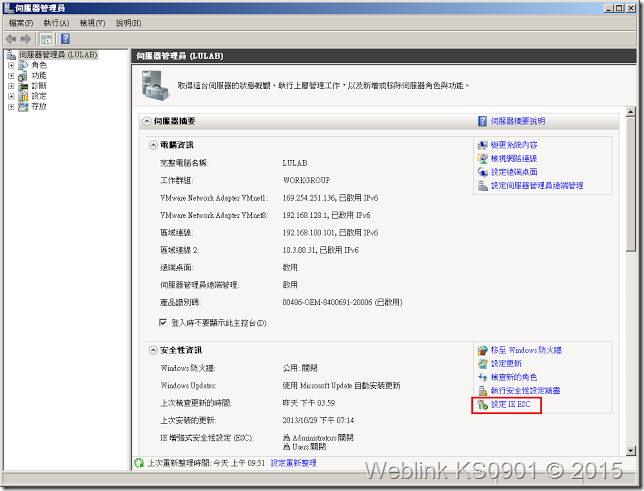Image resolution: width=644 pixels, height=491 pixels.
Task: Click the 伺服器摘要說明 help icon
Action: 482,121
